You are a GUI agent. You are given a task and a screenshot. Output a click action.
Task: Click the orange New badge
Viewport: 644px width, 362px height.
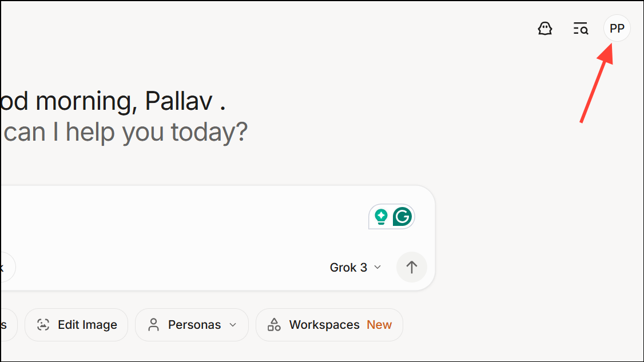(379, 325)
